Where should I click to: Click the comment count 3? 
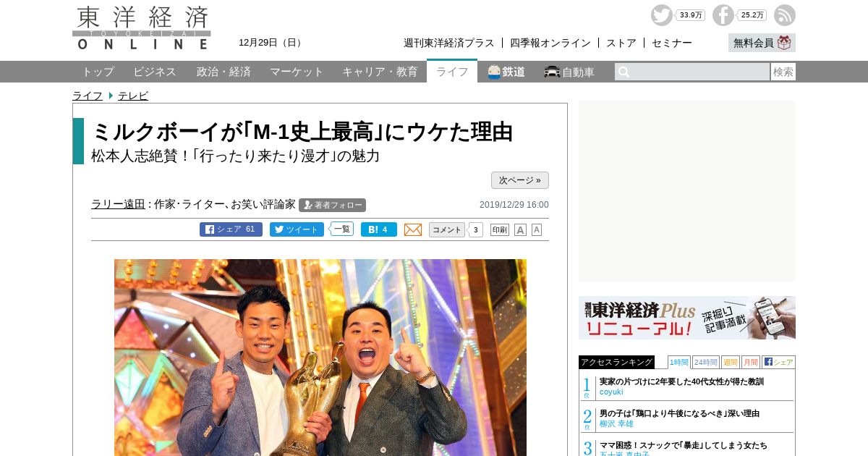tap(475, 229)
